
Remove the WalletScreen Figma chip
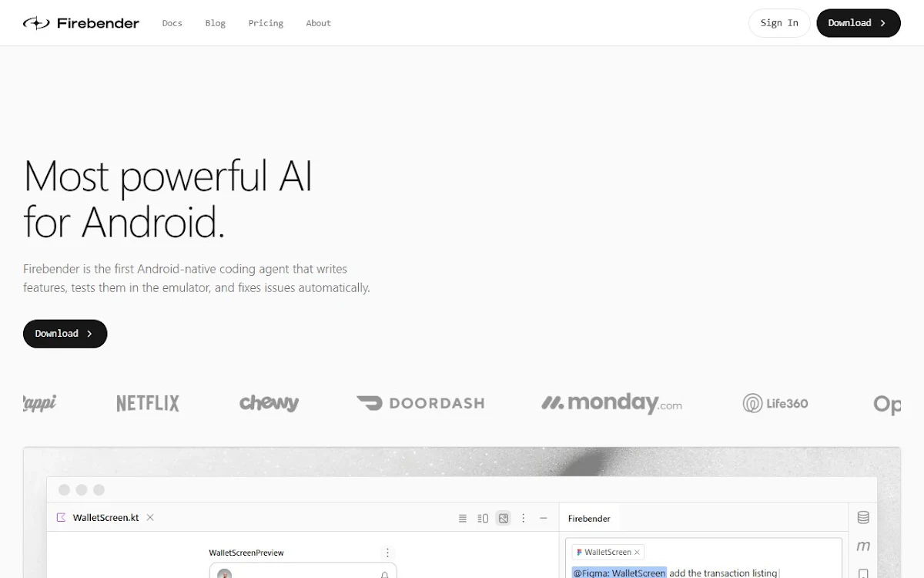tap(637, 553)
